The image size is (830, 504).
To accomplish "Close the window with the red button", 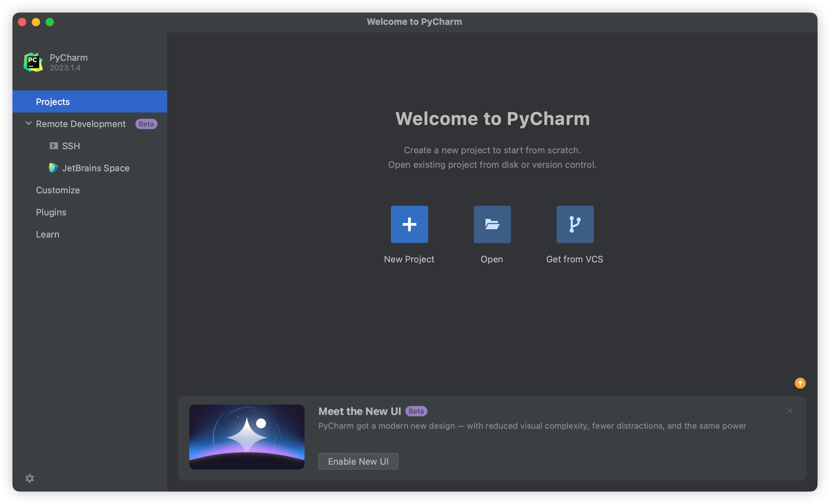I will (x=22, y=22).
